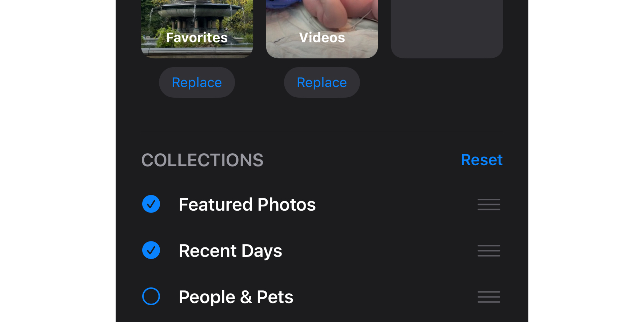Reset the Collections list

pos(482,160)
